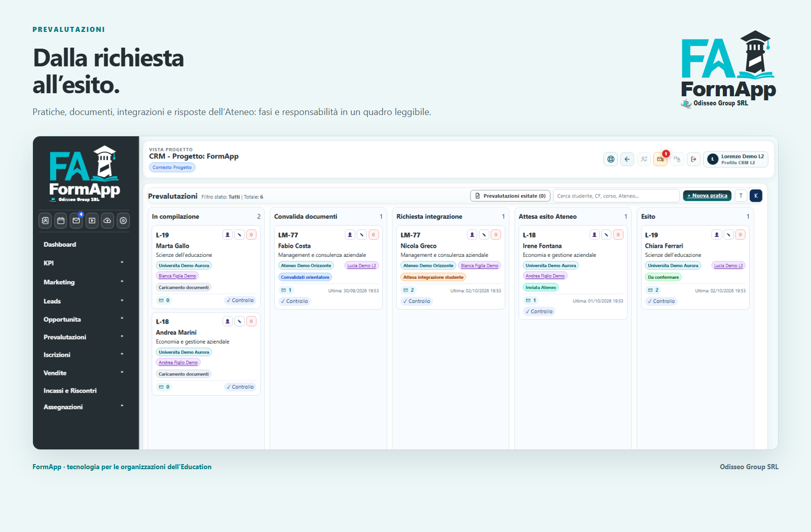This screenshot has width=811, height=532.
Task: Click Controllo on the Fabio Costa card
Action: pos(294,301)
